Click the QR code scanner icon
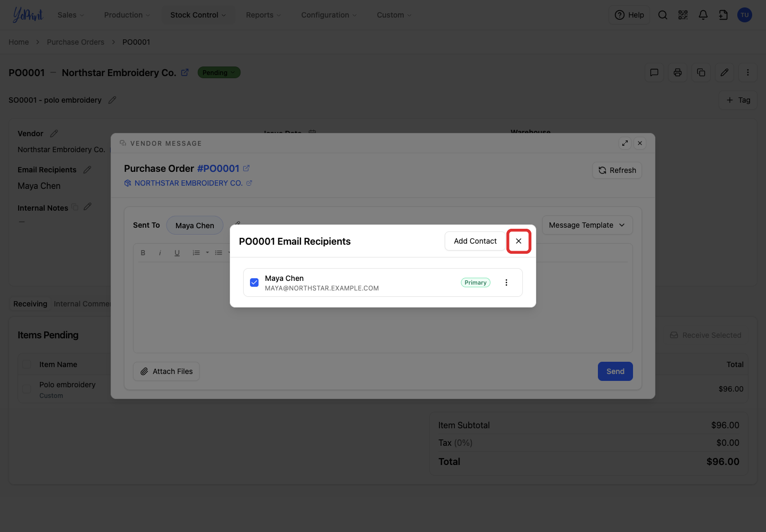766x532 pixels. point(683,15)
